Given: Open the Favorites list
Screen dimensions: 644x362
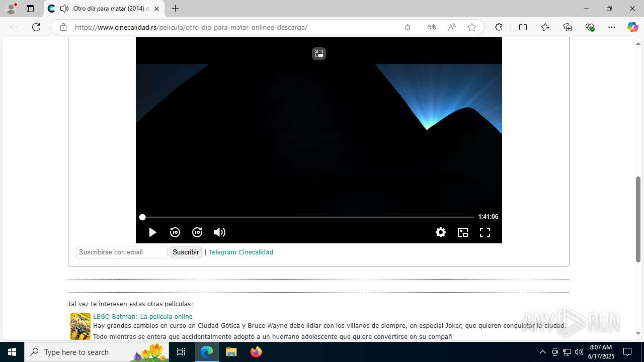Looking at the screenshot, I should [x=545, y=27].
